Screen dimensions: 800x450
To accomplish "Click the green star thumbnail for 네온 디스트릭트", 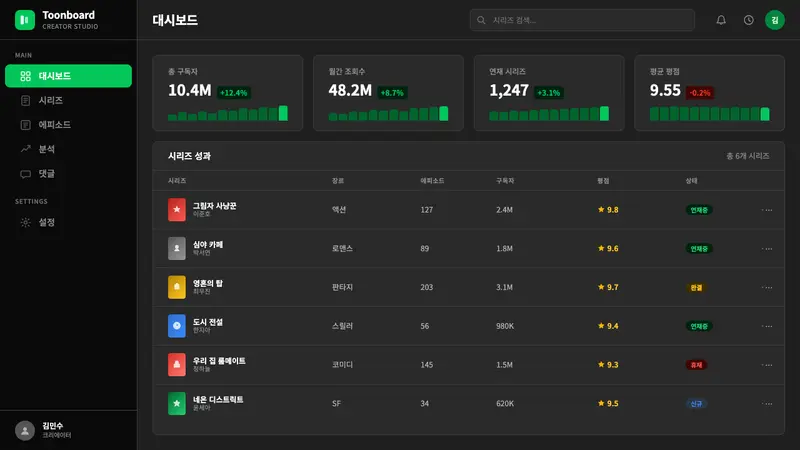I will (x=177, y=404).
